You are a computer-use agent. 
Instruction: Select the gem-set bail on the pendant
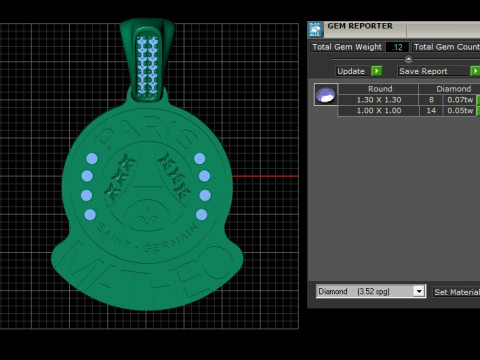pos(147,60)
